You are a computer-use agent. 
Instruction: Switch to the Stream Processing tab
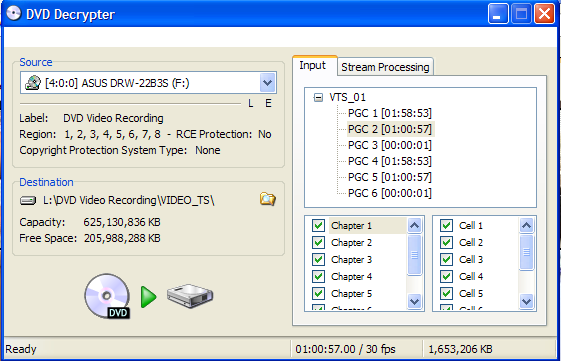[x=385, y=67]
